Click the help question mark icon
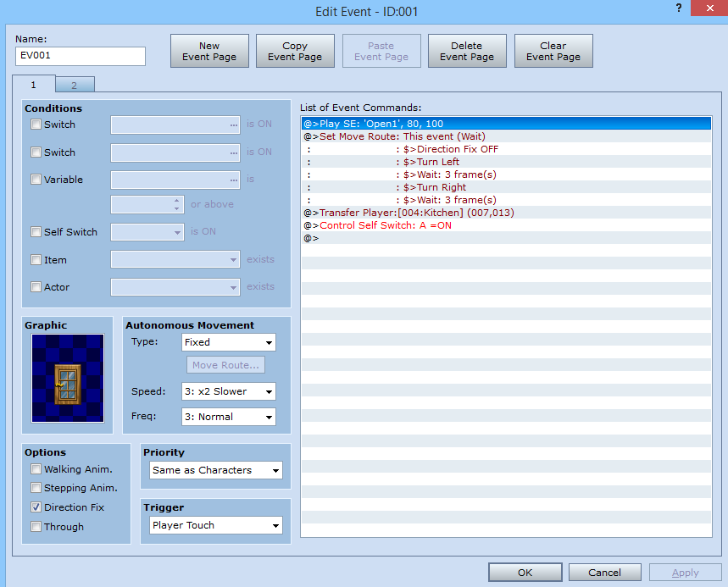This screenshot has width=728, height=587. point(679,8)
